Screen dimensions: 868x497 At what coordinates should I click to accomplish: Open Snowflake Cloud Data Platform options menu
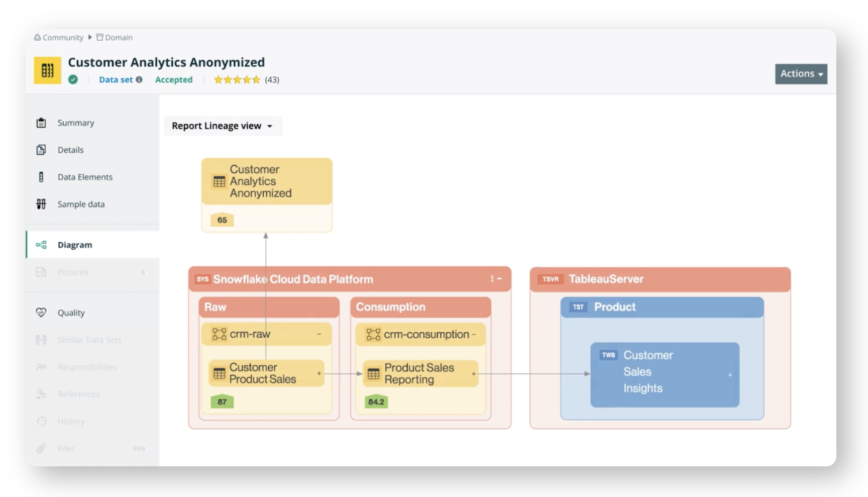492,279
